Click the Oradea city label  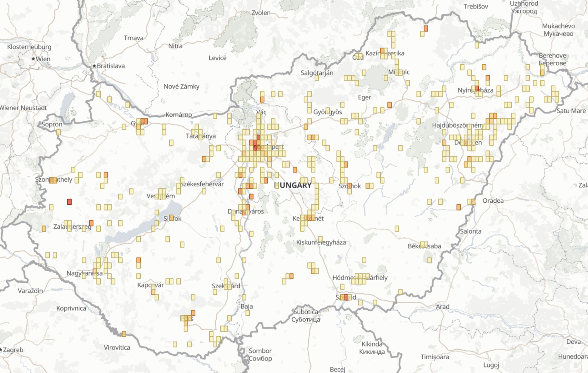click(x=493, y=201)
